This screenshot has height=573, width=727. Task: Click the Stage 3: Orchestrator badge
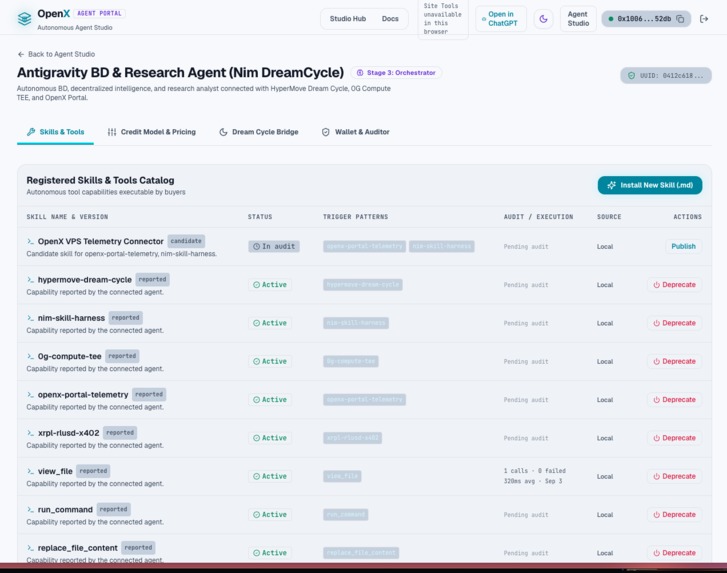coord(396,73)
